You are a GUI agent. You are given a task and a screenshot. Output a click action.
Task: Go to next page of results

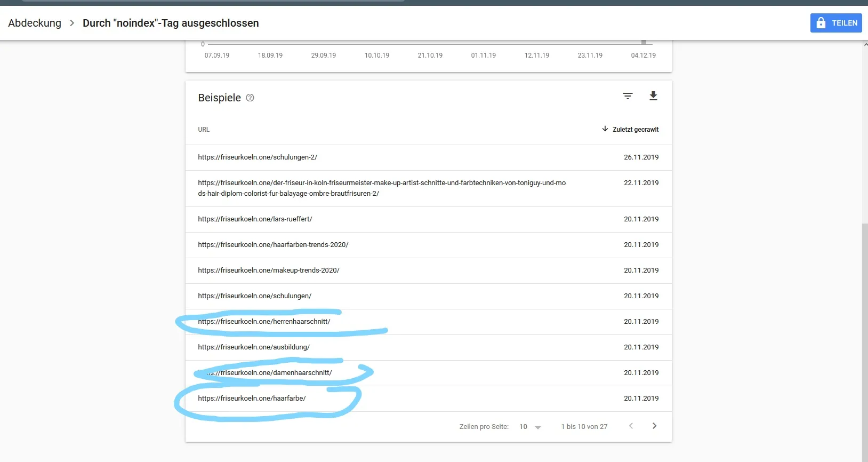point(654,426)
